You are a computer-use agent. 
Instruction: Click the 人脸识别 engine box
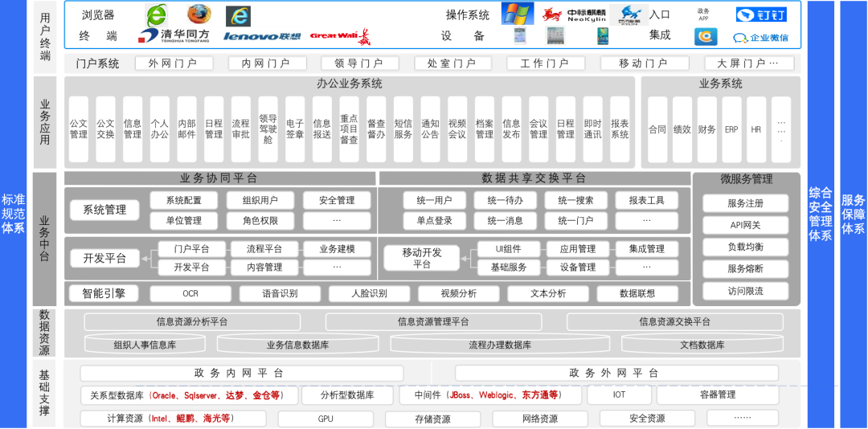[x=369, y=294]
